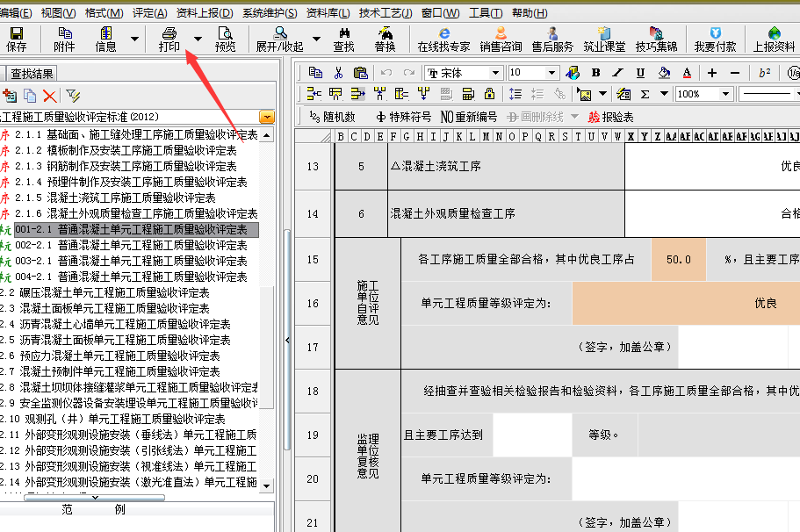Click the red font color button
This screenshot has width=800, height=532.
686,73
